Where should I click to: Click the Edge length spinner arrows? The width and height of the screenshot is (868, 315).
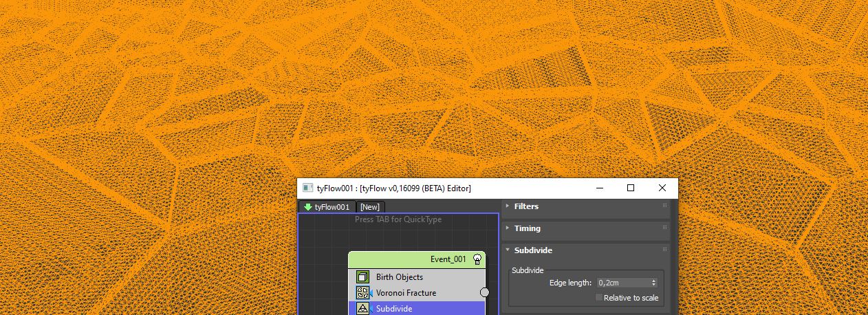[x=653, y=283]
